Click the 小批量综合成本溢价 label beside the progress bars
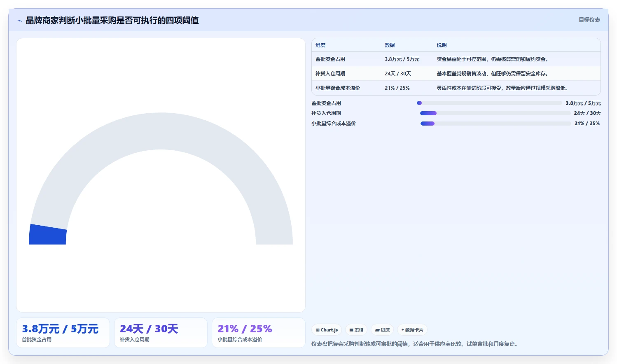617x364 pixels. (334, 124)
